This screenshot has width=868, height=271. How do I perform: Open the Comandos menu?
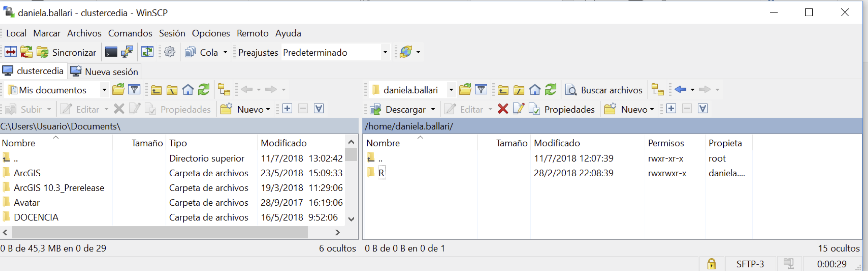click(x=130, y=33)
